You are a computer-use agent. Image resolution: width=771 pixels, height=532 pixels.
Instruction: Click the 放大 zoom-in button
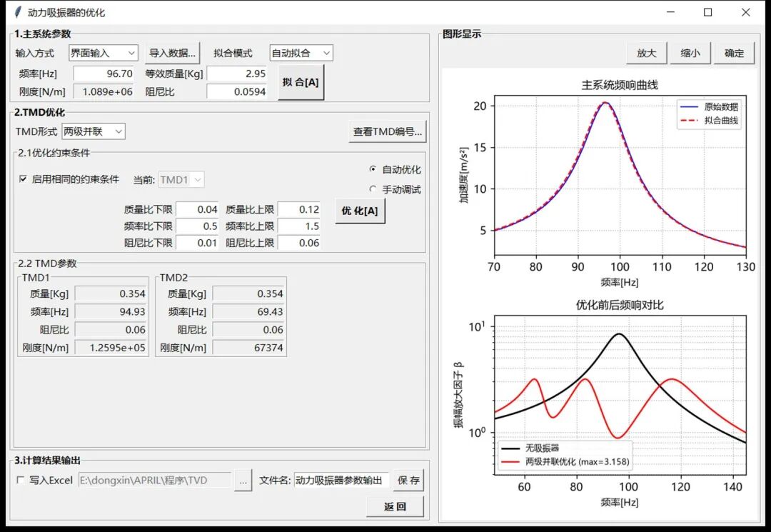(x=647, y=53)
